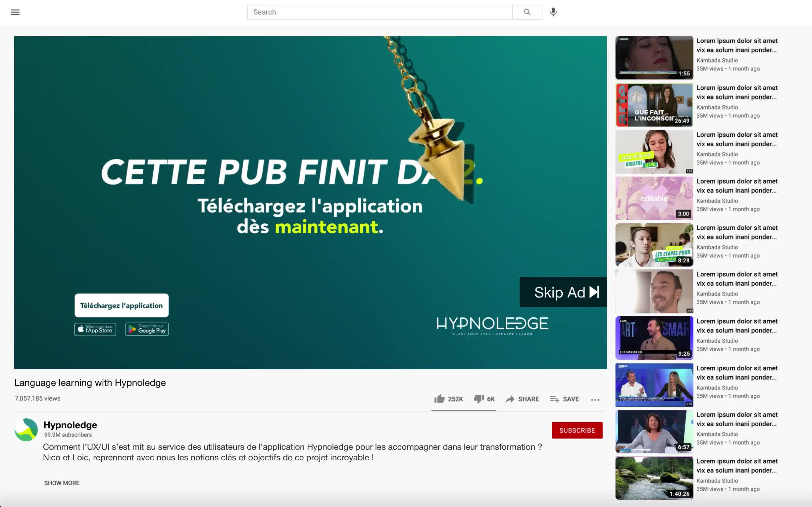The image size is (812, 507).
Task: Save the video to a playlist
Action: (564, 399)
